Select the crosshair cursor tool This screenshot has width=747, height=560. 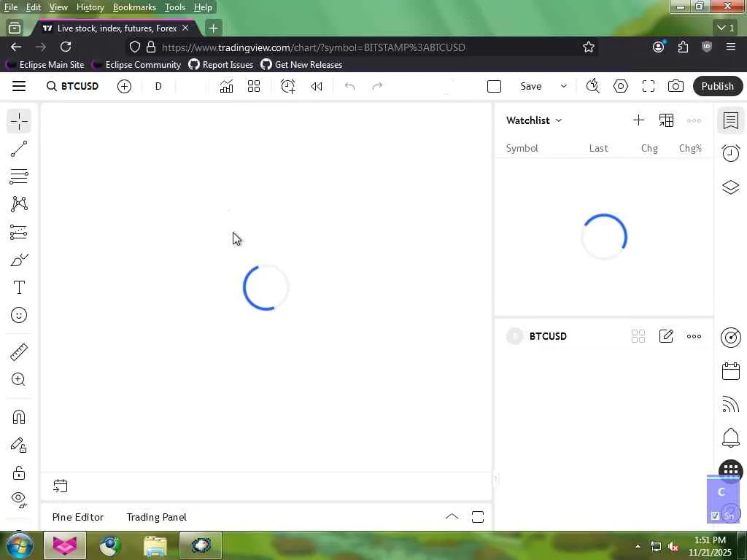(19, 121)
